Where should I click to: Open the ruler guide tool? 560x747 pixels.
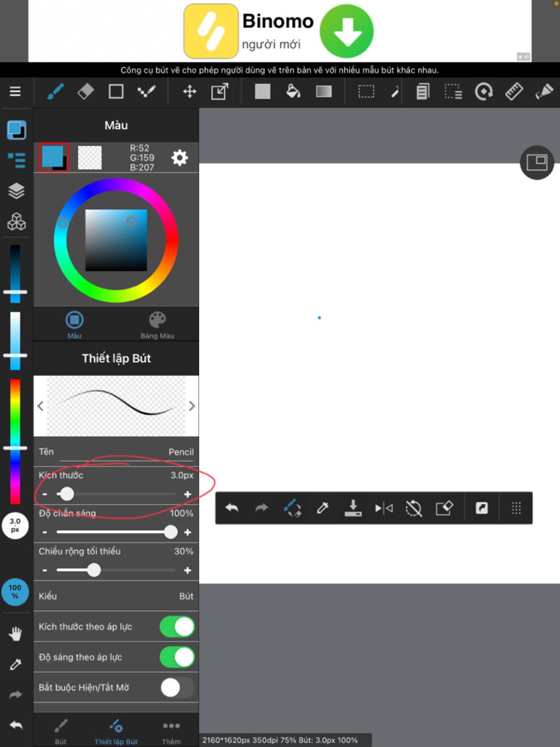[514, 91]
